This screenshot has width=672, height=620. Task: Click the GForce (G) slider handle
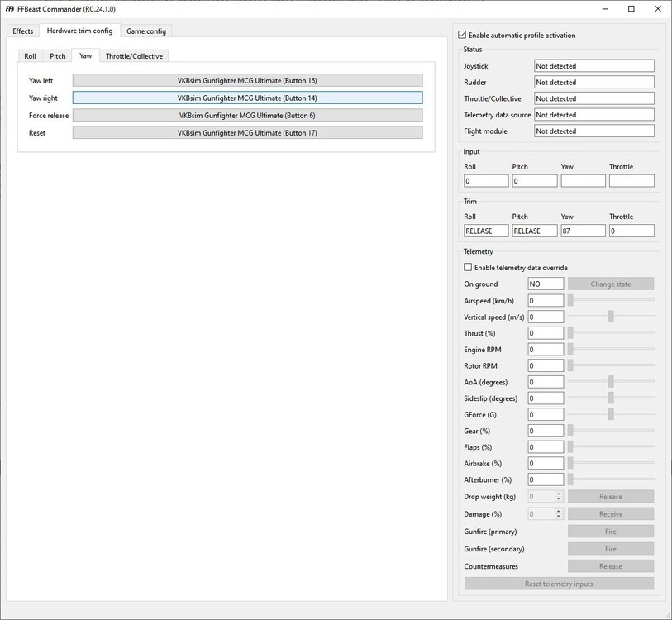611,414
